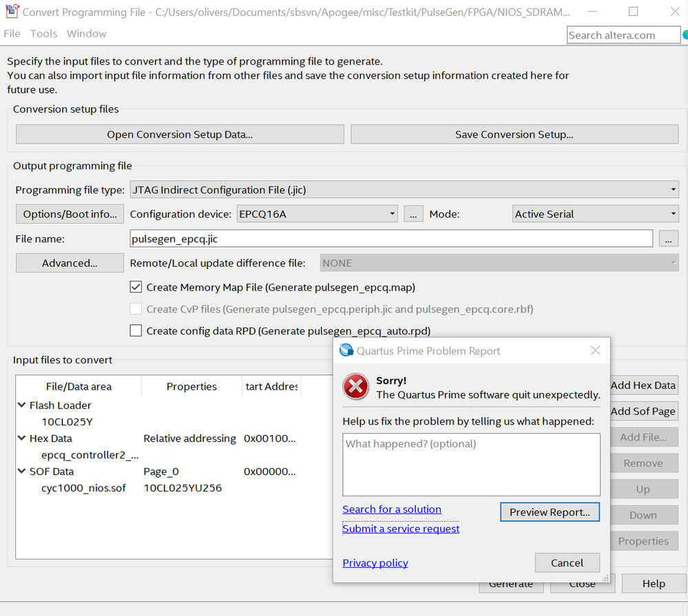The image size is (688, 616).
Task: Click the Options/Boot info button
Action: tap(70, 214)
